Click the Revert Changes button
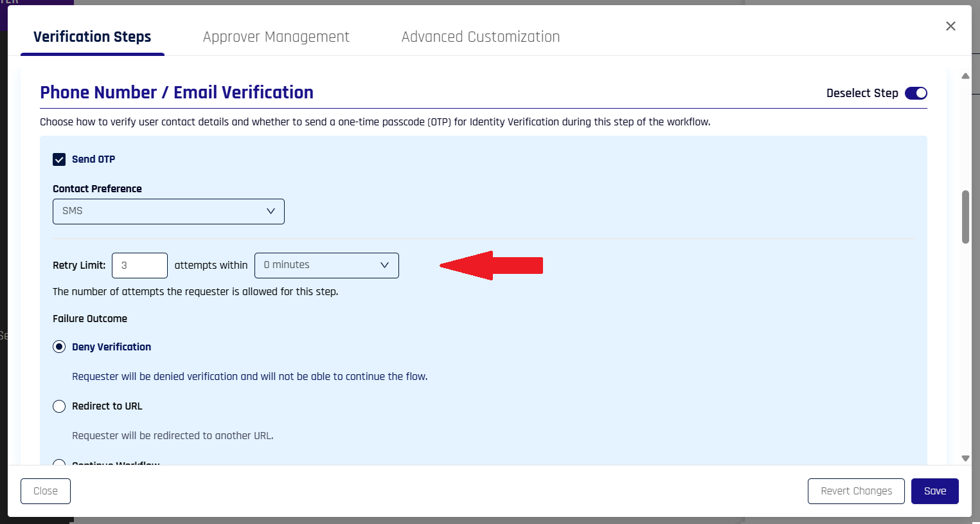 coord(856,491)
